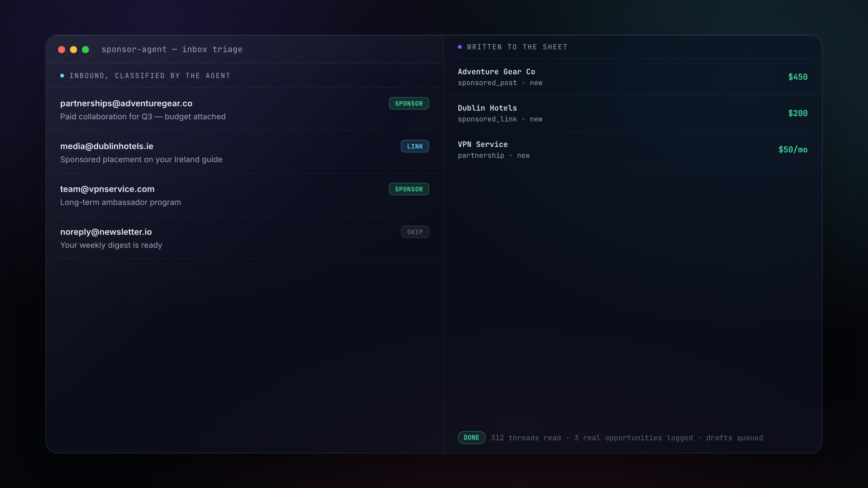
Task: Click the '312 threads read' status text
Action: point(526,438)
